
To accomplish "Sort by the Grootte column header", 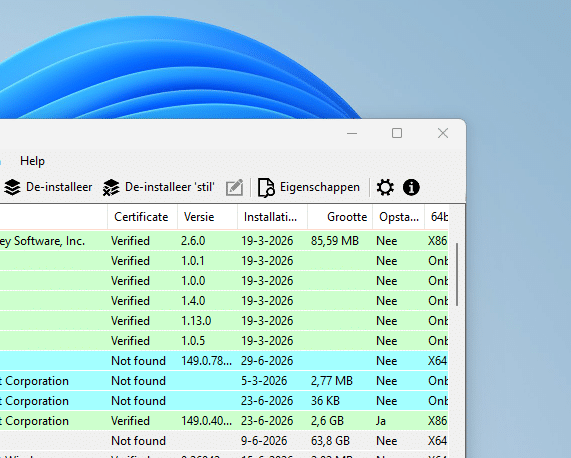I will pos(340,217).
